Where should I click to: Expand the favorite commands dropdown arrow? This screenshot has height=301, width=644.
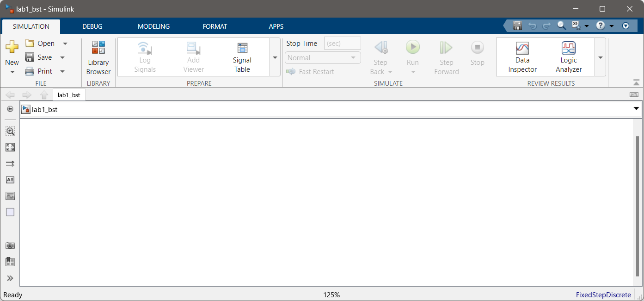click(x=587, y=26)
